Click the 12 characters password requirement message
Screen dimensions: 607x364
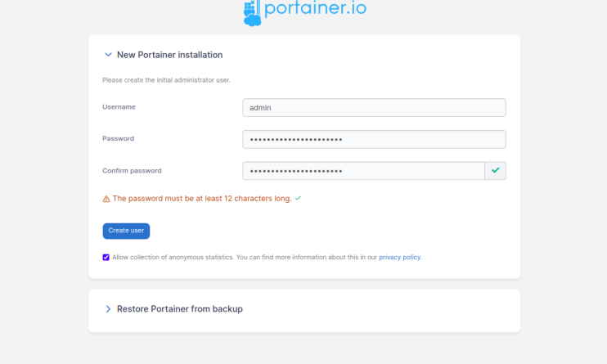point(201,199)
